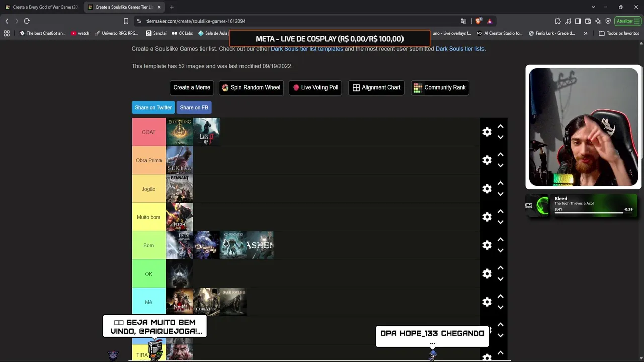Move the Obra Prima row down
This screenshot has height=362, width=644.
coord(500,165)
